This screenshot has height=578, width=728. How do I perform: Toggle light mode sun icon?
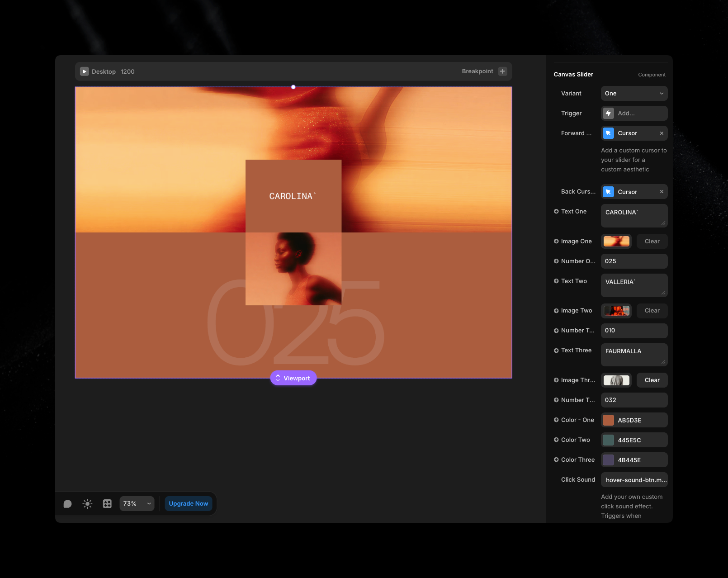point(87,504)
